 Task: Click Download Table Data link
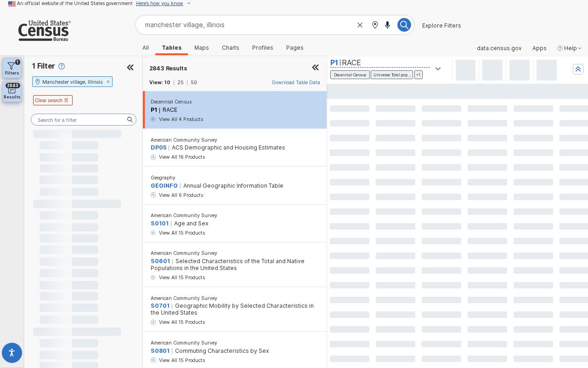(296, 82)
